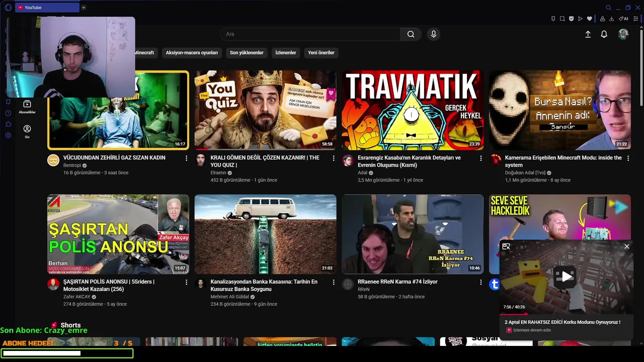This screenshot has height=362, width=644.
Task: Open the YouTube account avatar menu
Action: [623, 34]
